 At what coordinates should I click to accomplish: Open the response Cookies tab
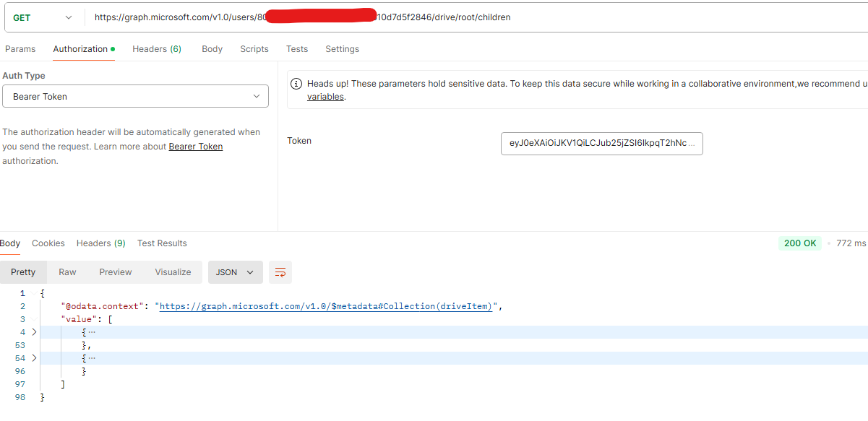pos(48,243)
